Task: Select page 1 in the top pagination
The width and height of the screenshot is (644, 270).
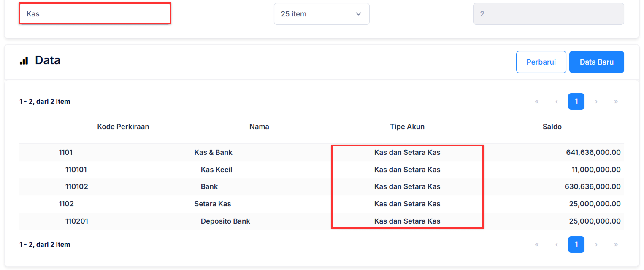Action: click(x=576, y=101)
